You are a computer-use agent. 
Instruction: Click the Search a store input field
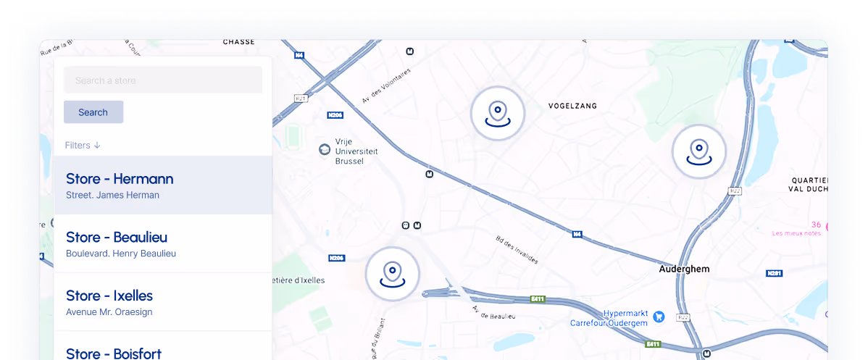coord(163,80)
